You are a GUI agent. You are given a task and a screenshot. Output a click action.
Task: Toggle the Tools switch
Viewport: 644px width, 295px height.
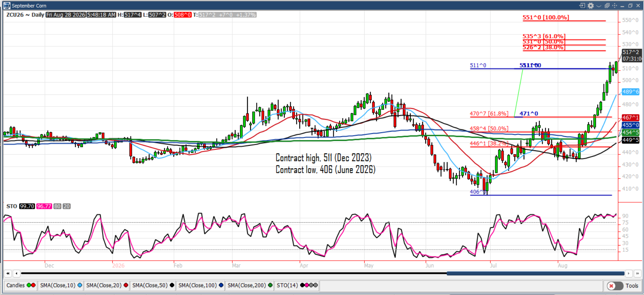pyautogui.click(x=615, y=286)
